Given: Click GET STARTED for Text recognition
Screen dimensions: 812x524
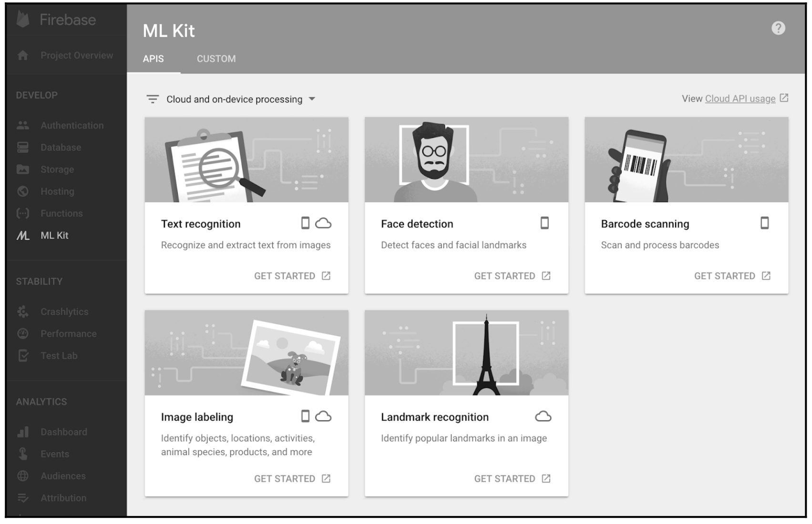Looking at the screenshot, I should [x=292, y=276].
